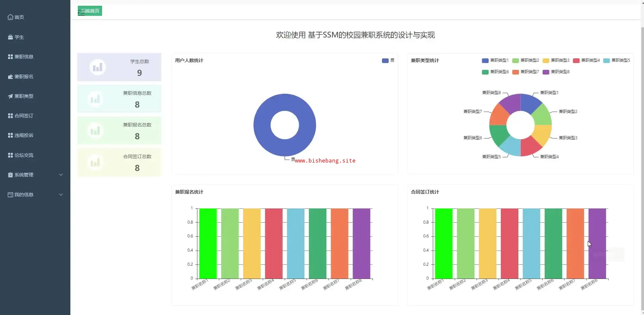Click the chart icon in 学生总数 card

[97, 67]
